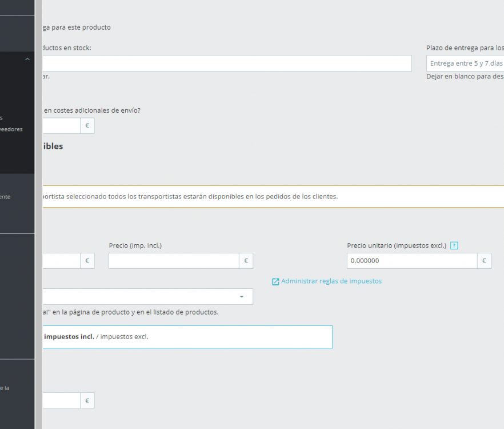Click the euro symbol on the shipping cost field
Screen dimensions: 504x429
click(x=87, y=125)
